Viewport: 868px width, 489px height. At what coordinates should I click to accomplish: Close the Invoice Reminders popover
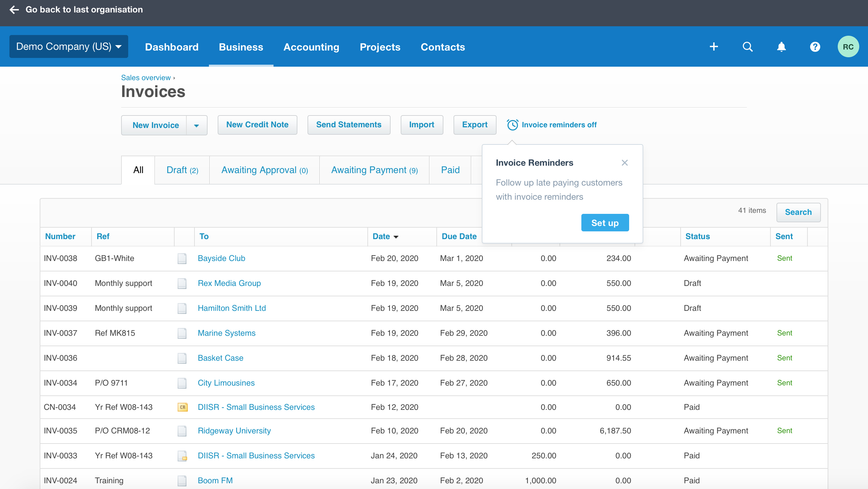point(625,162)
